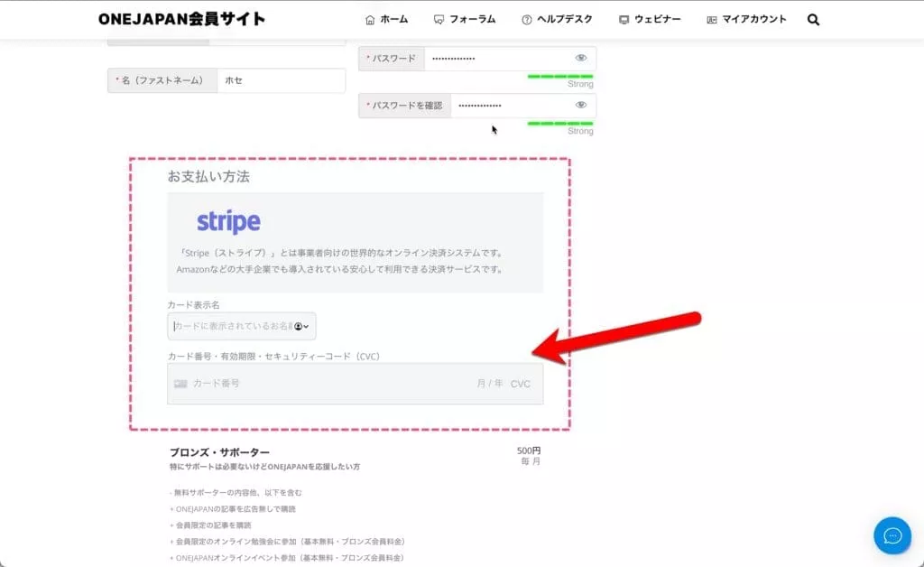Click the カード番号 input field
Viewport: 924px width, 567px height.
pyautogui.click(x=316, y=384)
